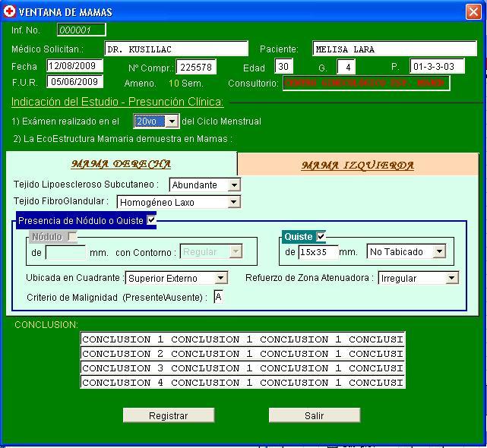Image resolution: width=487 pixels, height=448 pixels.
Task: Switch to Mama Izquierda tab
Action: point(358,165)
